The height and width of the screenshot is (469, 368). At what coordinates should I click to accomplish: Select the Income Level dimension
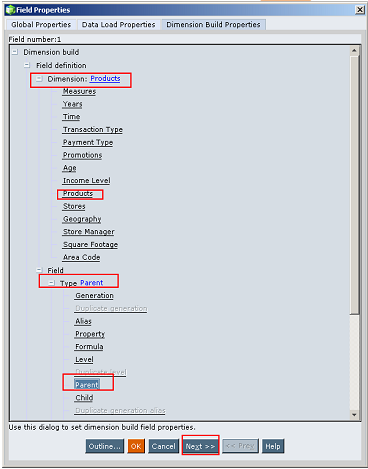pyautogui.click(x=87, y=181)
